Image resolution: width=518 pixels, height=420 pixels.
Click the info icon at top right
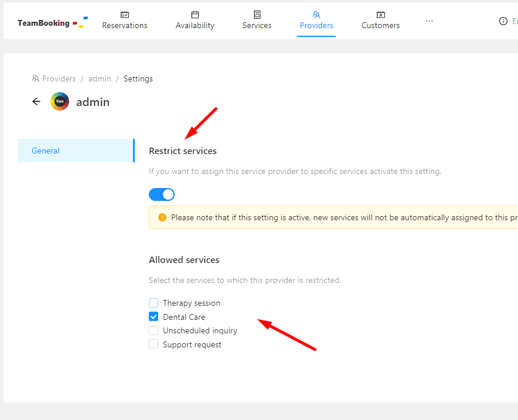[x=503, y=21]
